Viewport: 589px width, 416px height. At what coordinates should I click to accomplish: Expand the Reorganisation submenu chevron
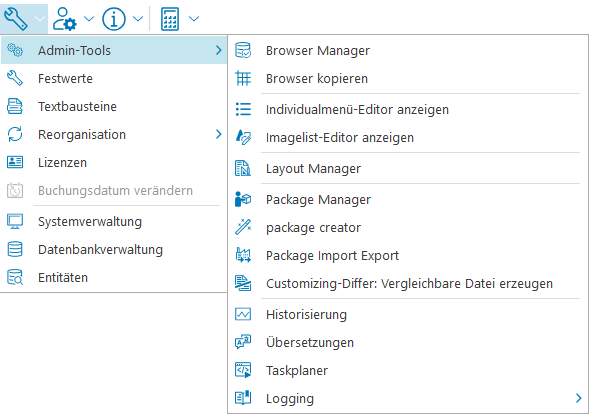[x=219, y=134]
